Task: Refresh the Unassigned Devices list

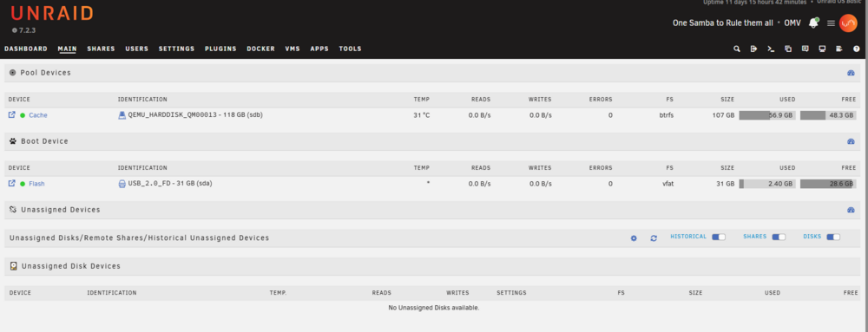Action: (x=654, y=238)
